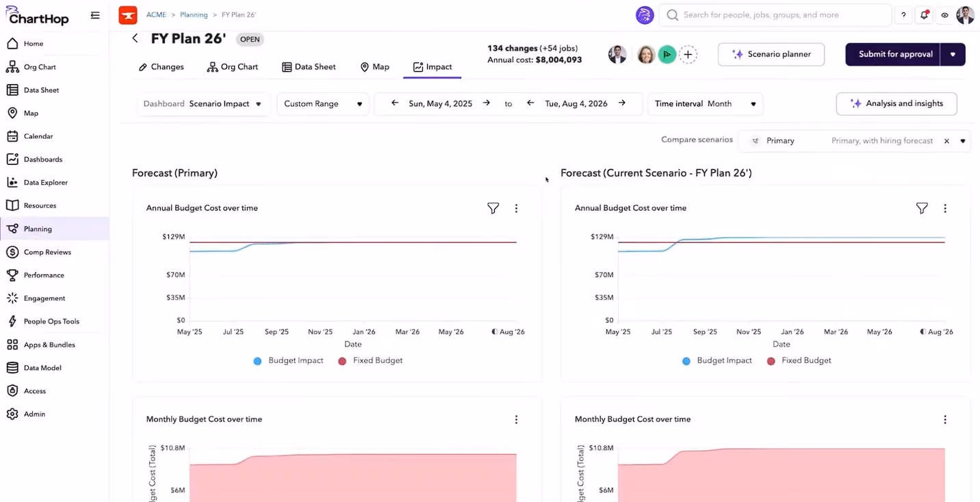Open the help question mark icon

tap(903, 15)
